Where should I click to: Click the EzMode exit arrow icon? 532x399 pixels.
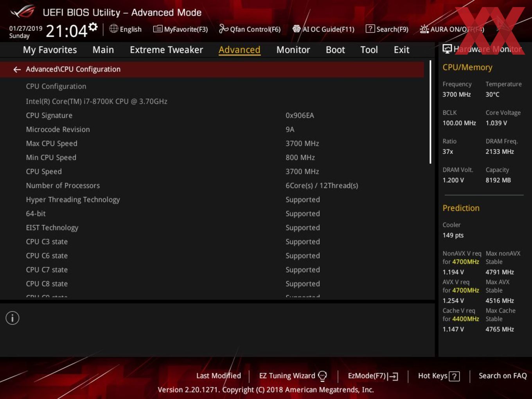click(393, 376)
